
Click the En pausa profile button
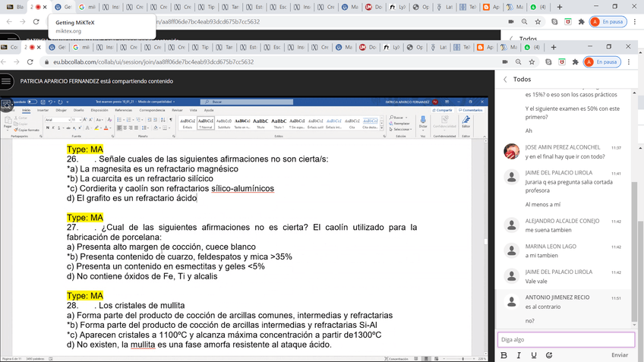point(600,61)
